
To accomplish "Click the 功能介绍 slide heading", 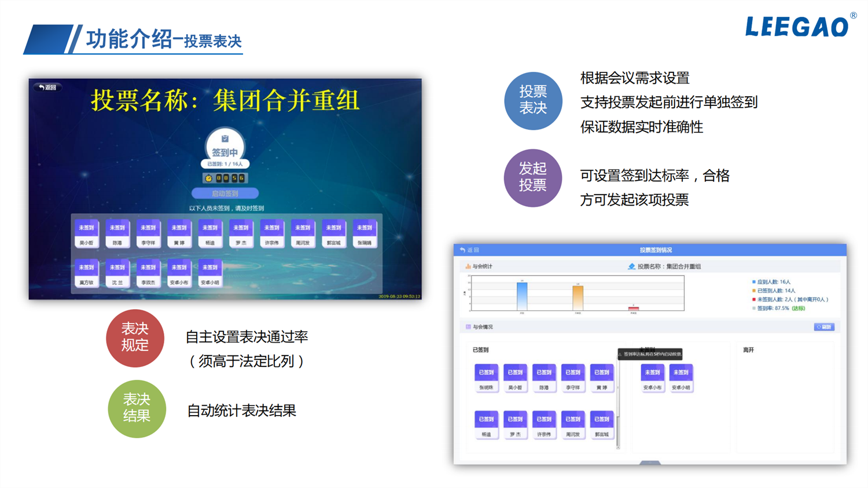I will pyautogui.click(x=129, y=39).
